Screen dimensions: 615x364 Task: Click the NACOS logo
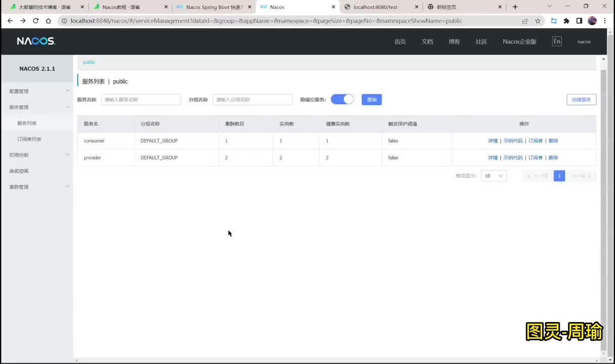[x=36, y=41]
